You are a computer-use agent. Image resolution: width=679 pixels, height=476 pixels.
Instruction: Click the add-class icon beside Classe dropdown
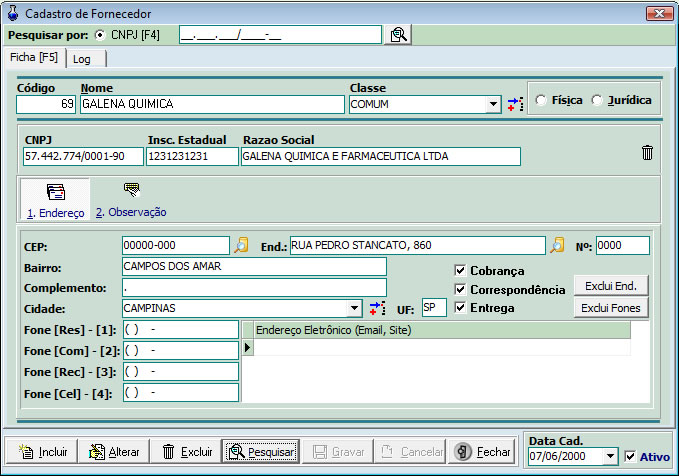click(515, 104)
